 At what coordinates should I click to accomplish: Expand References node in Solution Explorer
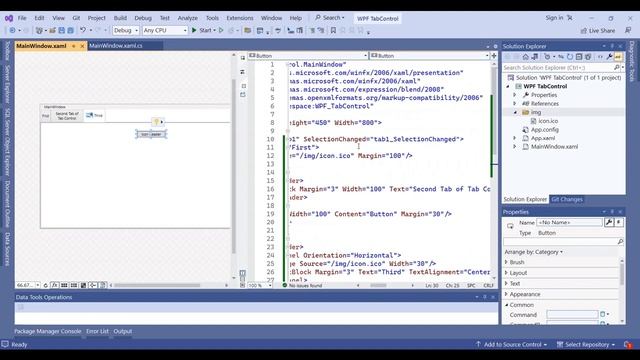click(x=515, y=103)
